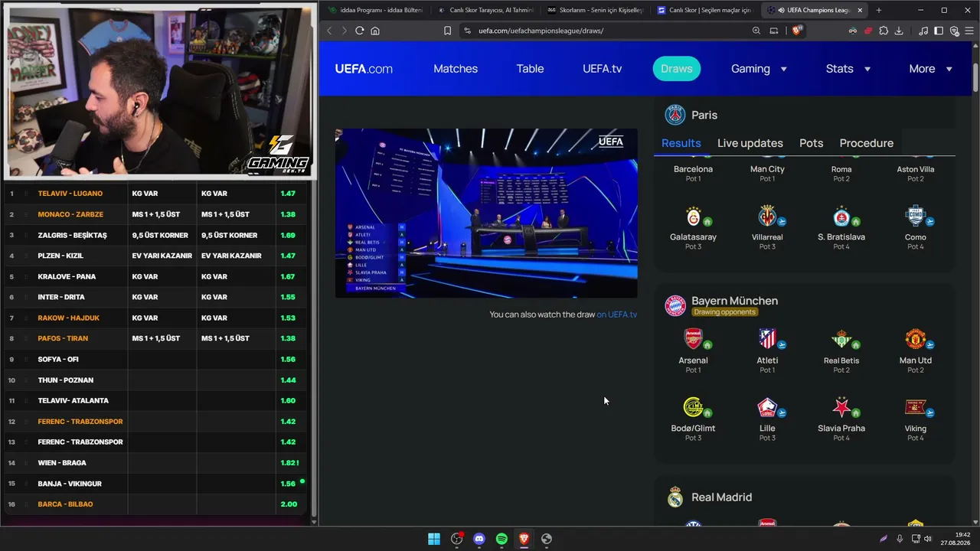Click the Como crest
This screenshot has height=551, width=980.
[x=916, y=216]
